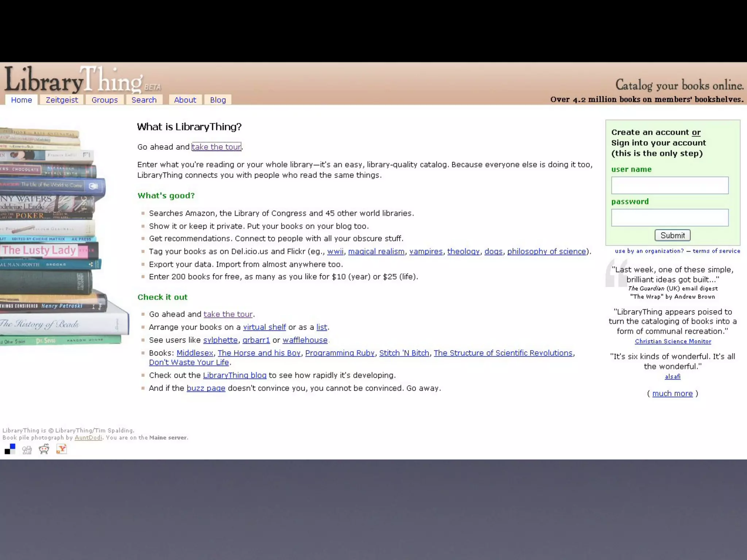Screen dimensions: 747x560
Task: Click the Digg share icon
Action: pyautogui.click(x=27, y=450)
